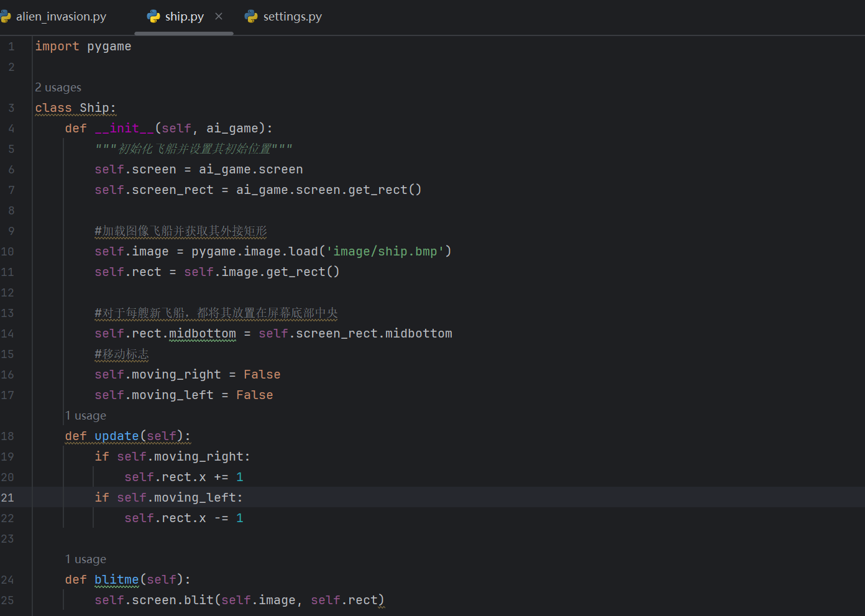This screenshot has width=865, height=616.
Task: Click line number 21 in the gutter
Action: [x=7, y=498]
